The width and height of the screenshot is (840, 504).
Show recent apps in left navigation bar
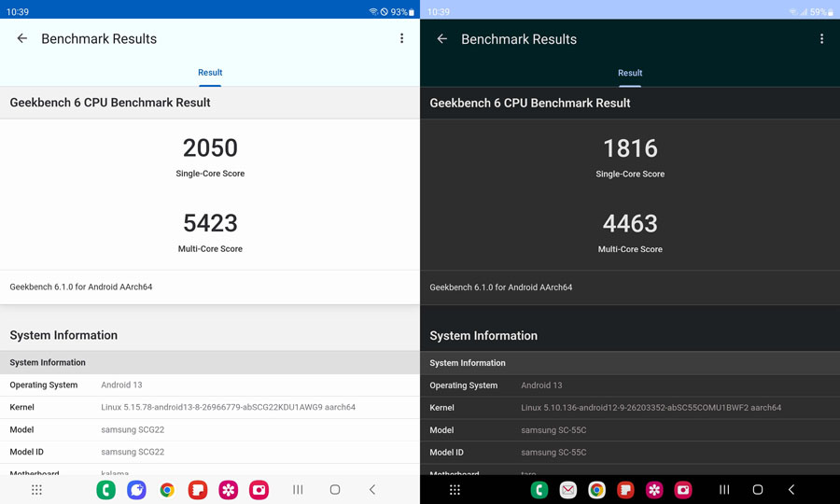coord(298,490)
